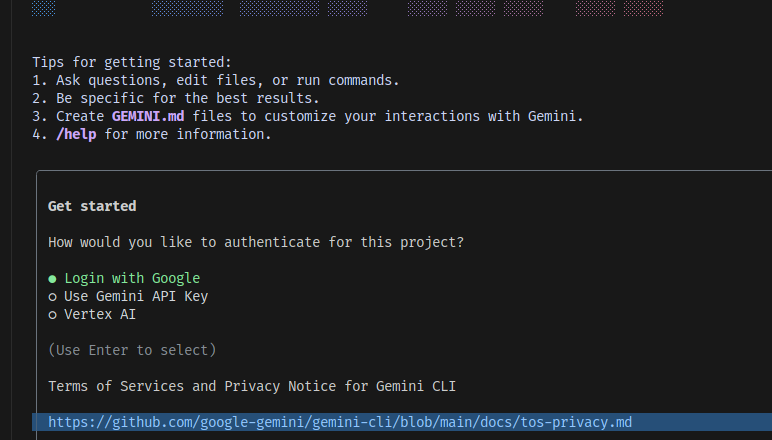The image size is (772, 440).
Task: Click the leftmost dotted banner block at top
Action: tap(43, 8)
